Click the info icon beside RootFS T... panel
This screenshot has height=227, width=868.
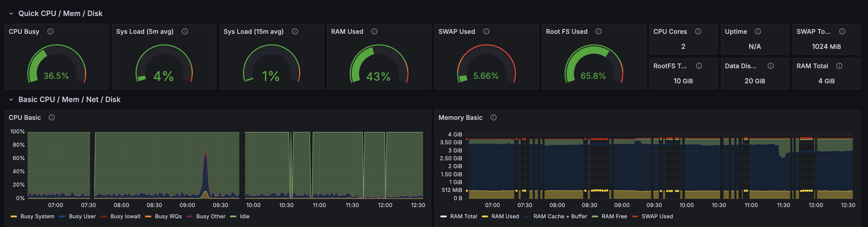[x=699, y=66]
